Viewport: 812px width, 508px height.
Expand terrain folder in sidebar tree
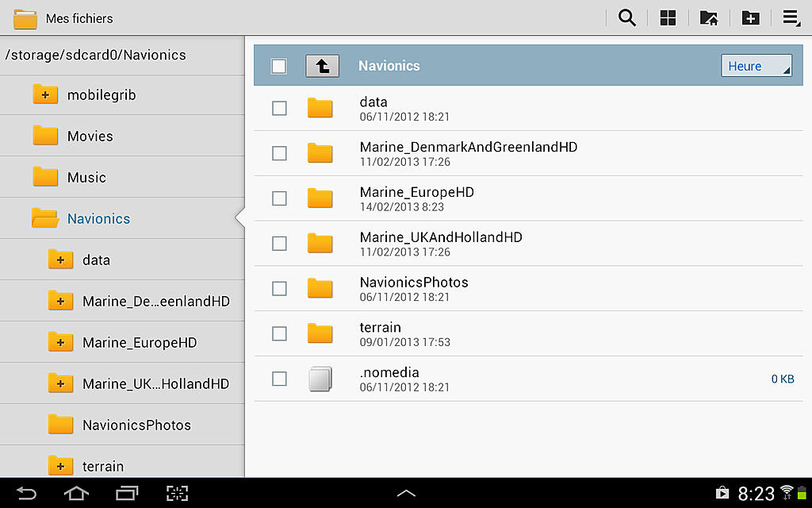click(60, 465)
